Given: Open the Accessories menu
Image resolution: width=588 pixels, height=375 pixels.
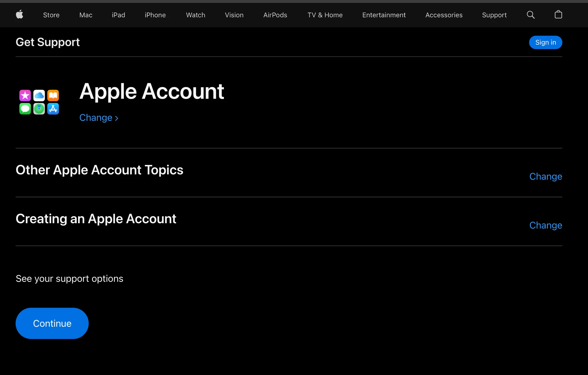Looking at the screenshot, I should coord(444,15).
